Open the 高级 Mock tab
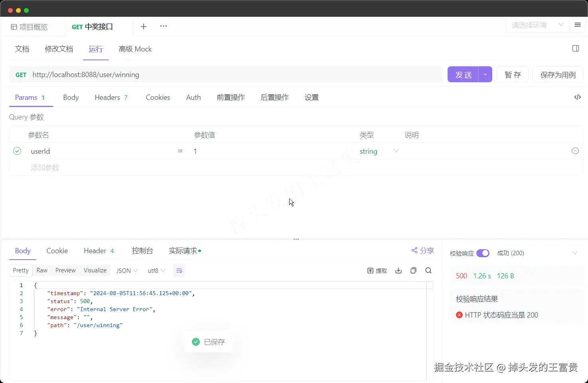The image size is (588, 383). click(x=135, y=49)
